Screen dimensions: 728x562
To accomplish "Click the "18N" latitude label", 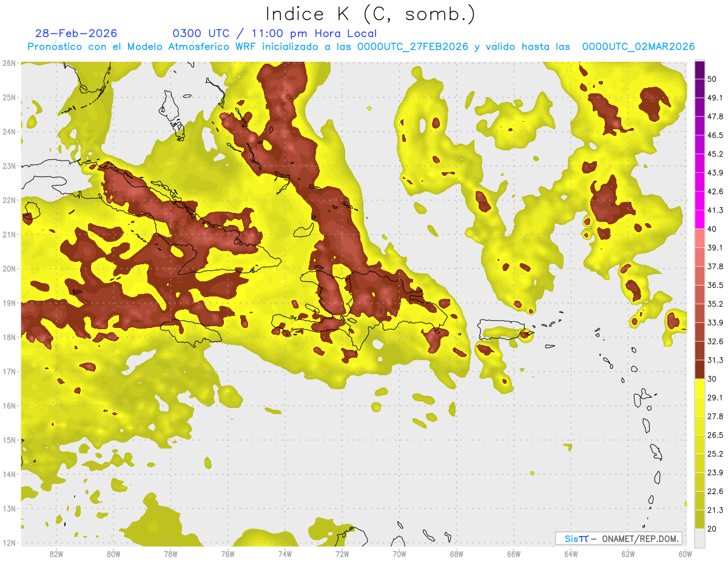I will tap(8, 337).
